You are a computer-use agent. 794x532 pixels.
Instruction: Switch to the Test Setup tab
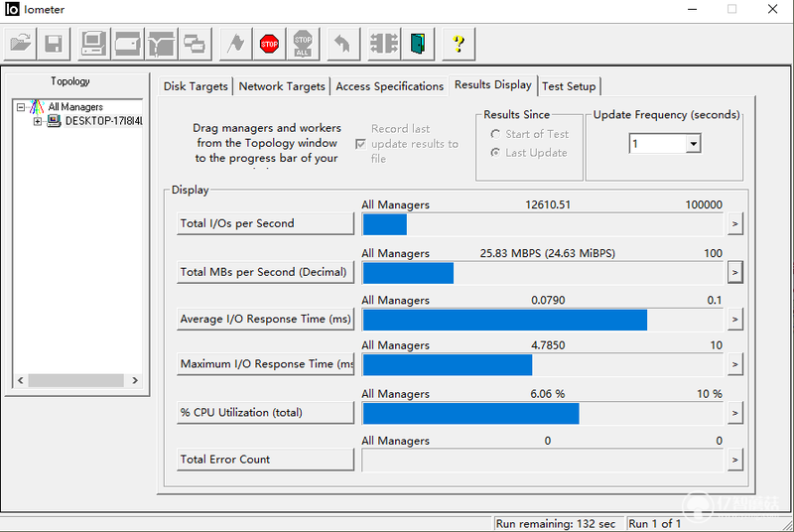[x=569, y=86]
